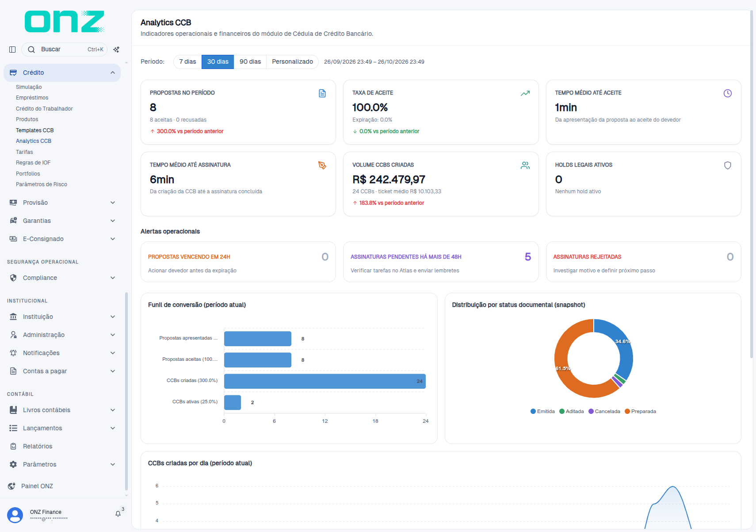Click the Garantias sidebar icon
The image size is (756, 532).
coord(13,221)
